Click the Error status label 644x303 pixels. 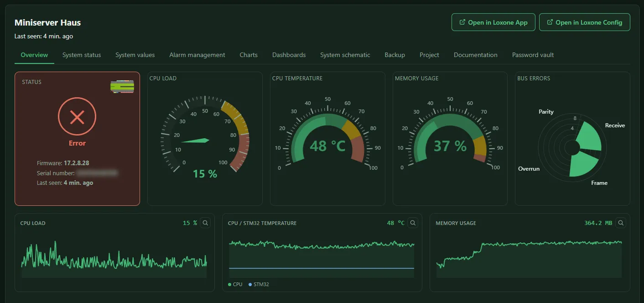[77, 143]
